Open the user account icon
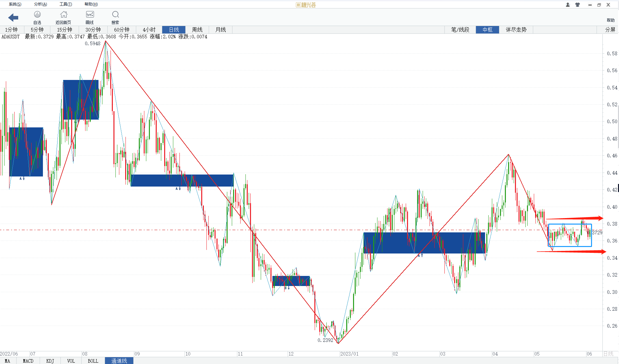619x364 pixels. pyautogui.click(x=568, y=5)
